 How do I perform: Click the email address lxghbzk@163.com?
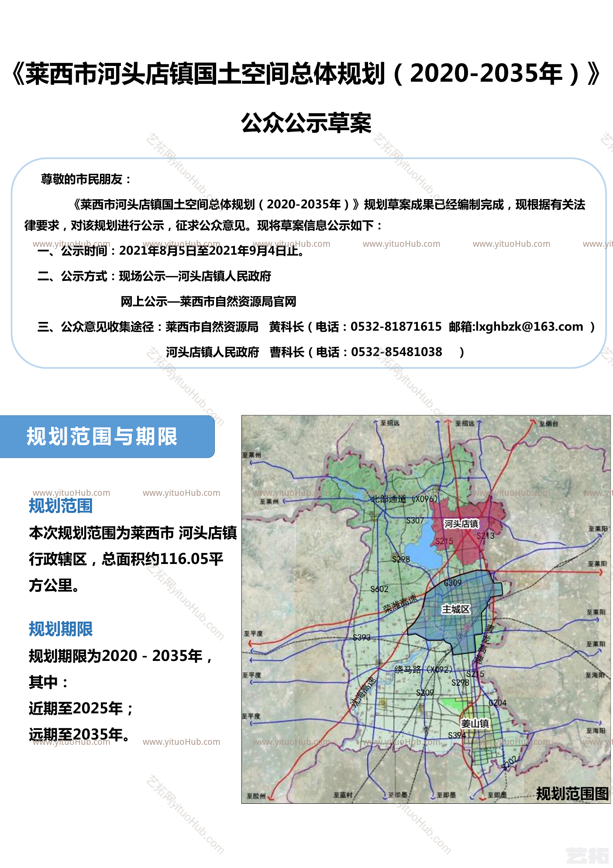click(529, 326)
